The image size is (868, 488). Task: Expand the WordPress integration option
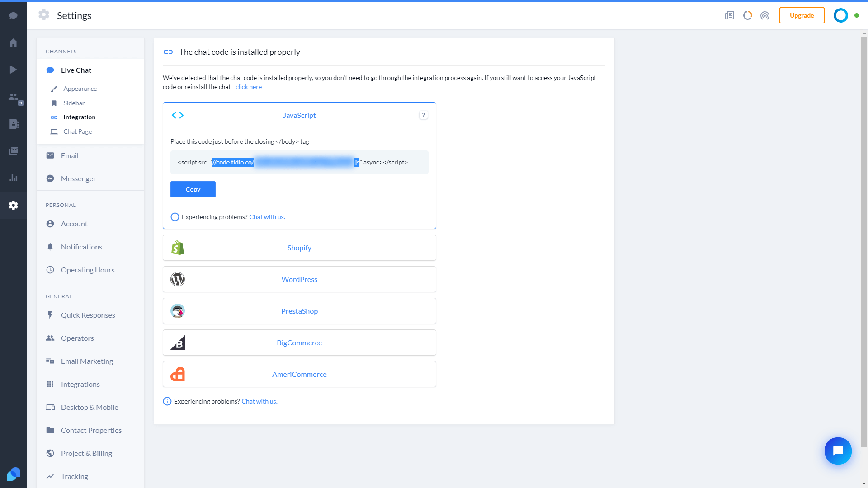coord(299,279)
